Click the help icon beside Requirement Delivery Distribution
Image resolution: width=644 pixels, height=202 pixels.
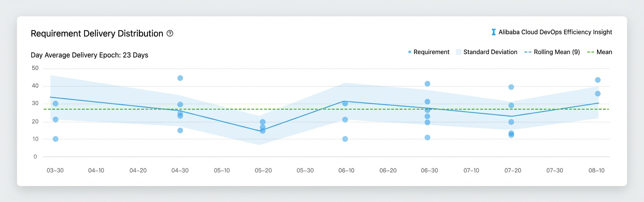[170, 33]
